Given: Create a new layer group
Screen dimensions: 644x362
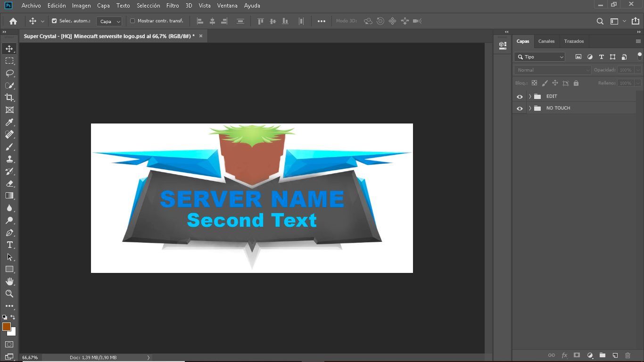Looking at the screenshot, I should pos(603,355).
